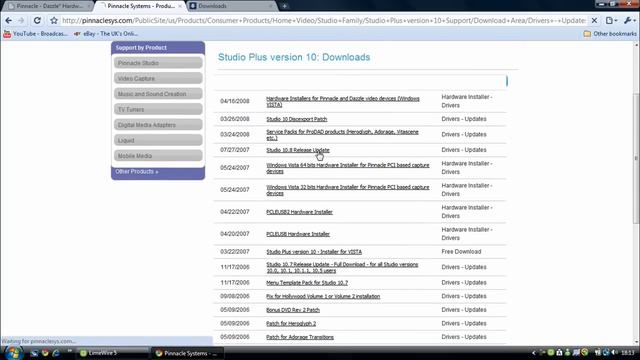Open Hardware Installers for Pinnacle and Dazzle video devices
The image size is (640, 360).
coord(342,102)
